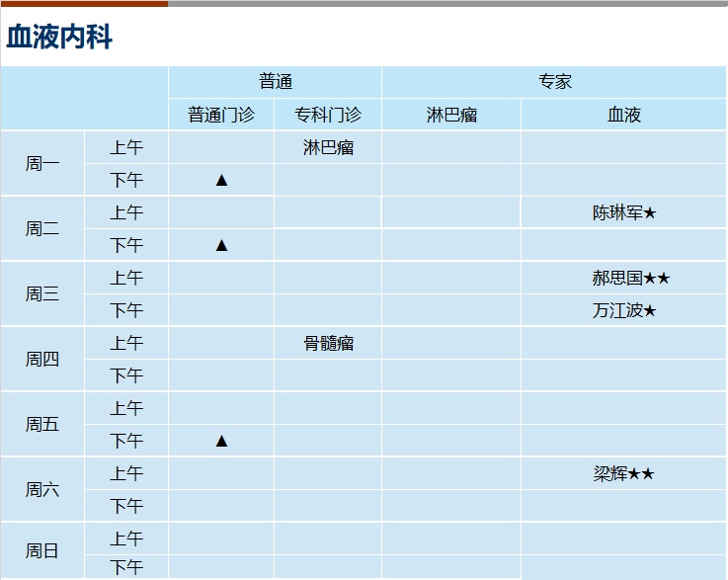Click the 专家 column group header
Image resolution: width=728 pixels, height=580 pixels.
tap(554, 82)
